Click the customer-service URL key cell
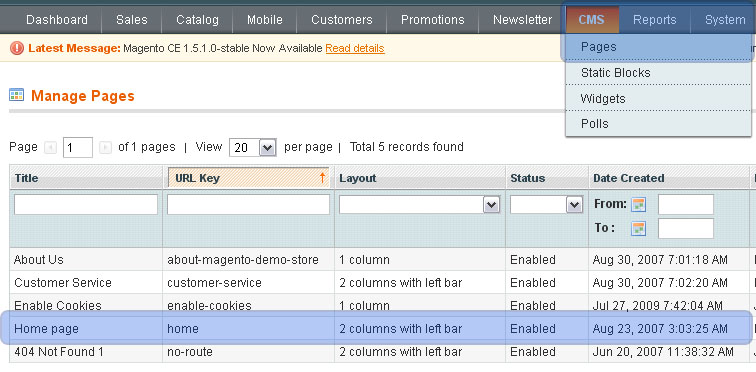Image resolution: width=756 pixels, height=372 pixels. coord(214,282)
